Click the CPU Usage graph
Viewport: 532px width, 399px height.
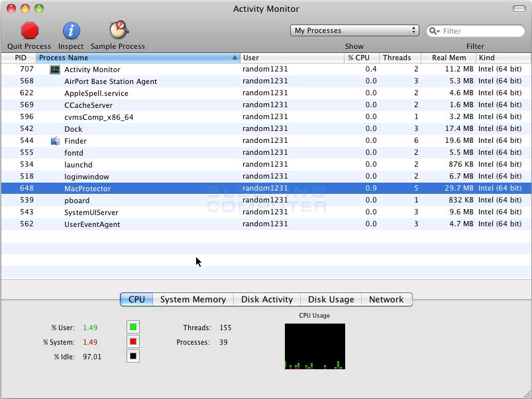[x=315, y=346]
